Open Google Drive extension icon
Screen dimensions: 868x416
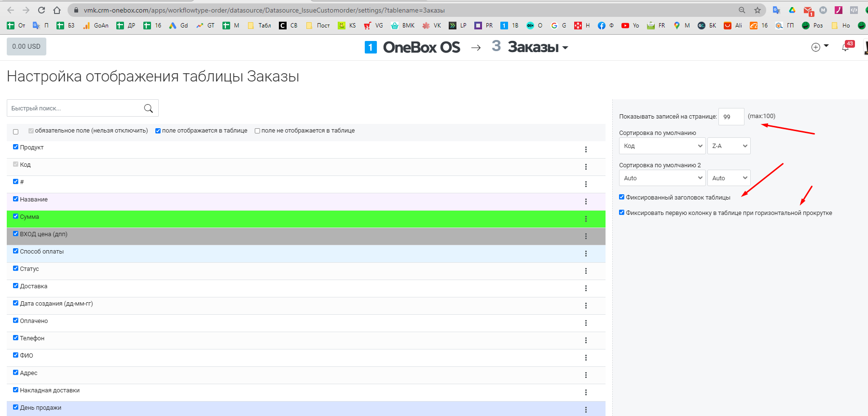coord(792,10)
